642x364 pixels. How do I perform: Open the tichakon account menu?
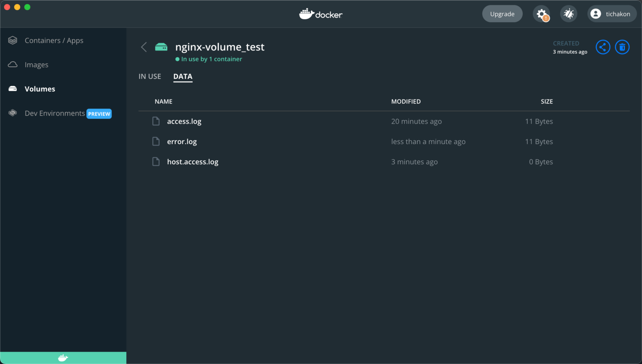coord(611,13)
